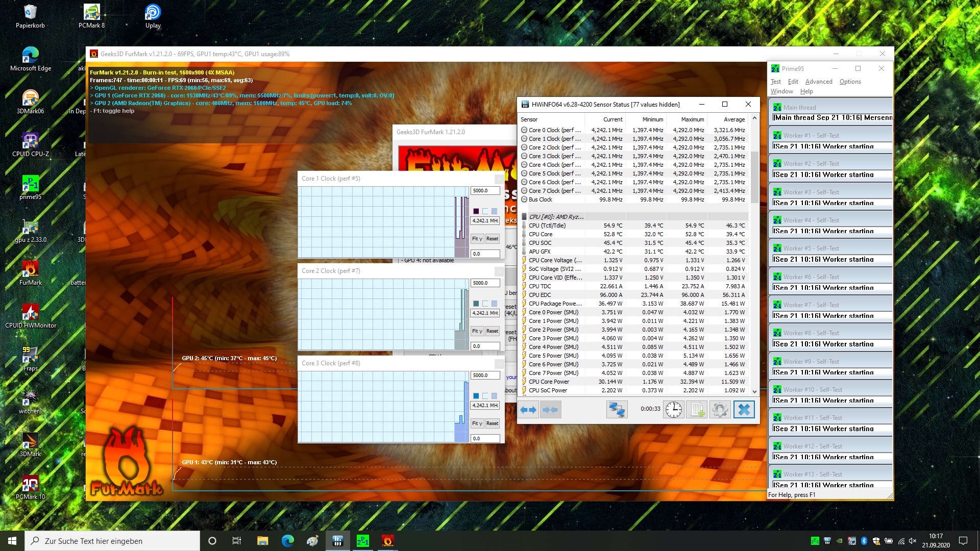Viewport: 980px width, 551px height.
Task: Click muted volume tray icon
Action: pyautogui.click(x=913, y=541)
